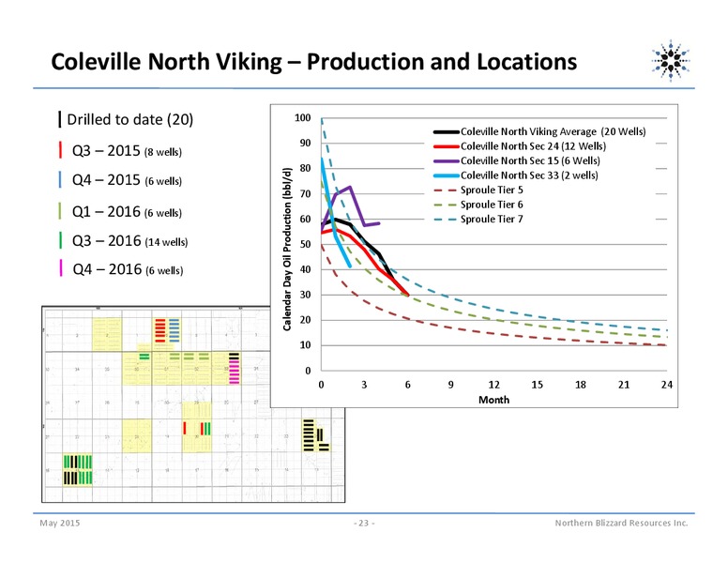This screenshot has width=728, height=563.
Task: Click 'Coleville North Viking Average (20 Wells)' legend label
Action: click(x=553, y=132)
